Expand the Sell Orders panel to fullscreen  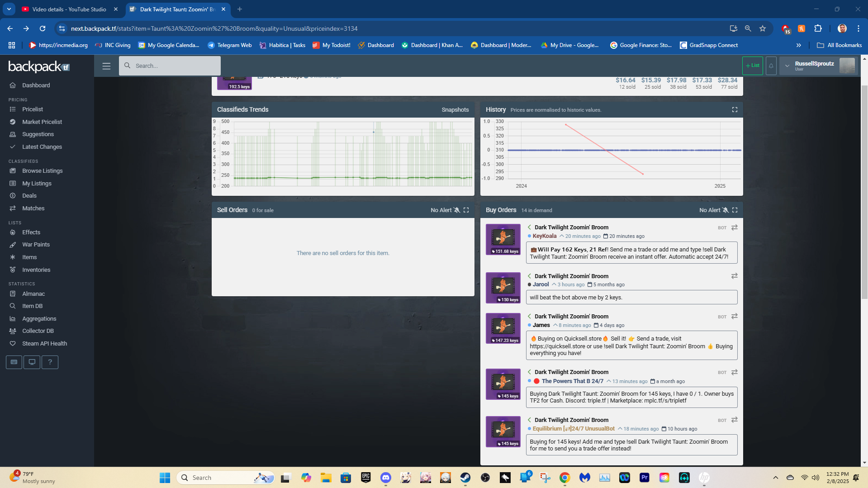click(466, 210)
